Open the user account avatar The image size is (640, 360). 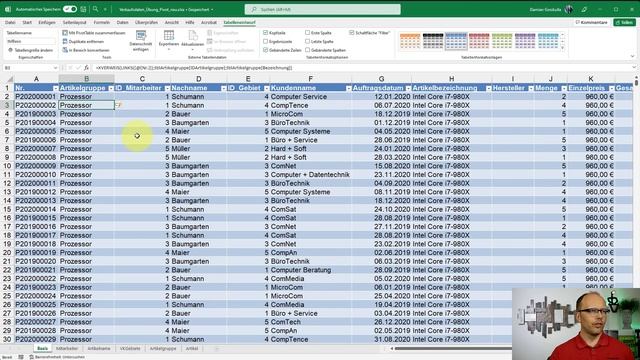pyautogui.click(x=569, y=9)
